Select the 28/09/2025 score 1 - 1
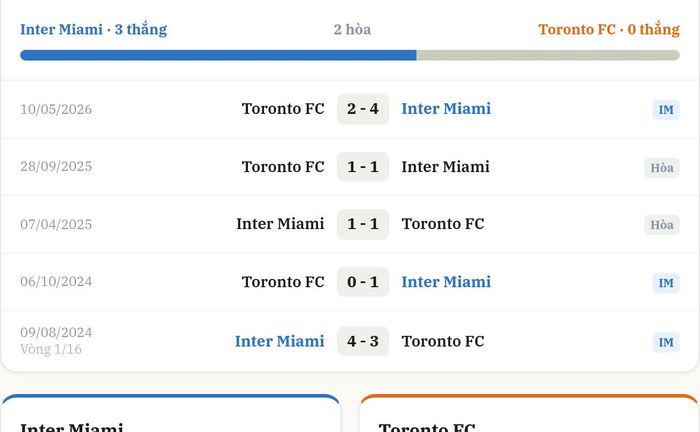700x432 pixels. [x=363, y=167]
